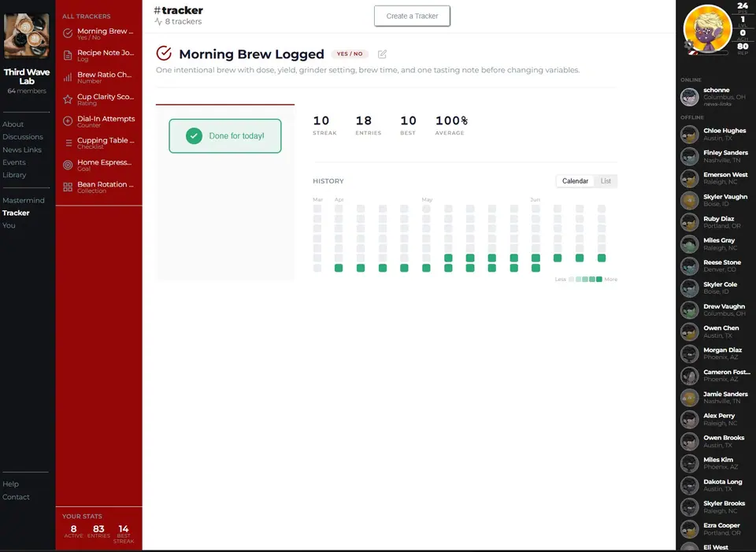Click the 14 best streak value in Your Stats
The height and width of the screenshot is (552, 756).
[x=124, y=529]
